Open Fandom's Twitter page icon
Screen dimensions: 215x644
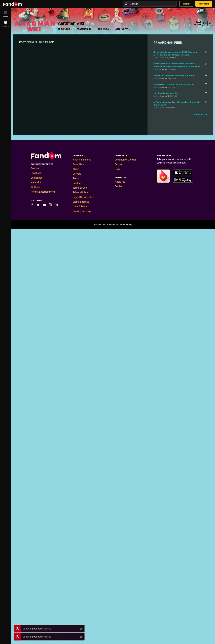[38, 205]
